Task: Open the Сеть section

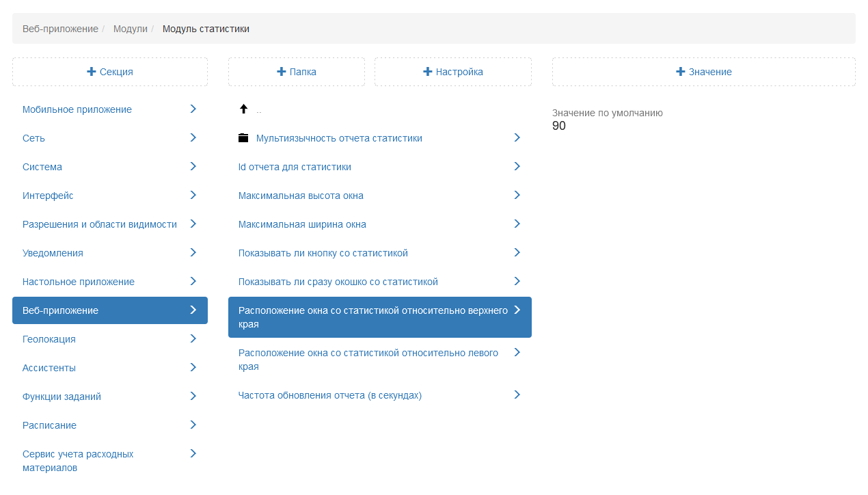Action: point(34,138)
